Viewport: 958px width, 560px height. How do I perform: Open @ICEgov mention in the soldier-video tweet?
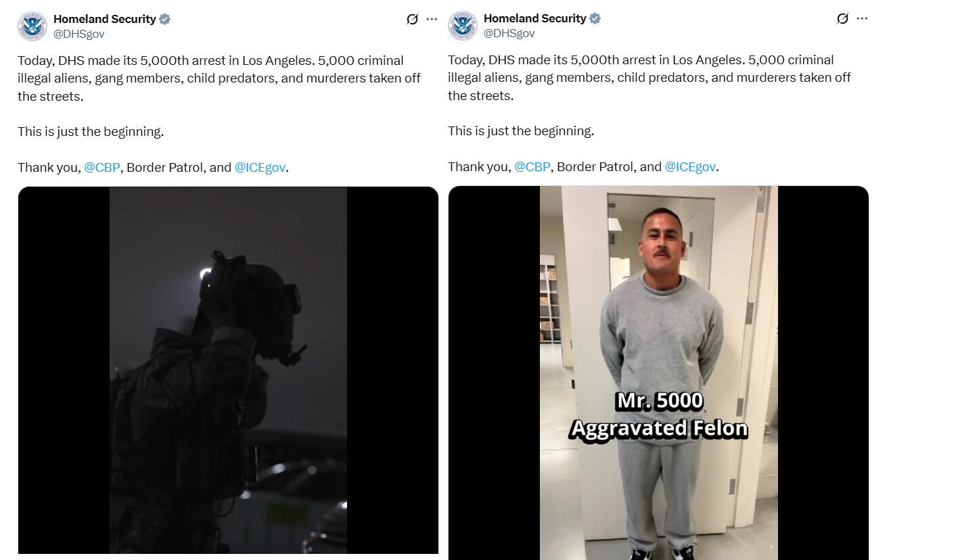coord(260,167)
